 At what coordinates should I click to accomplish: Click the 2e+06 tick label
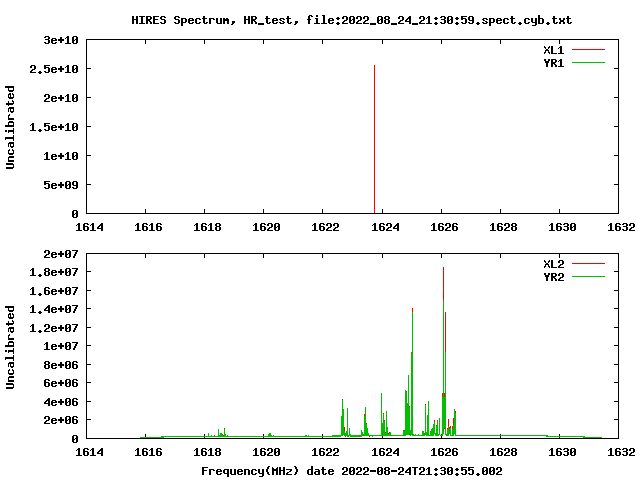point(61,420)
